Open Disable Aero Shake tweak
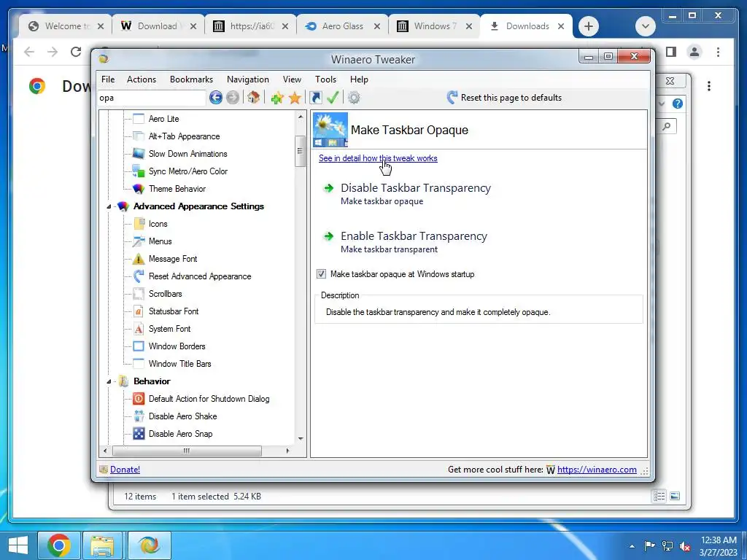The width and height of the screenshot is (747, 560). point(182,416)
